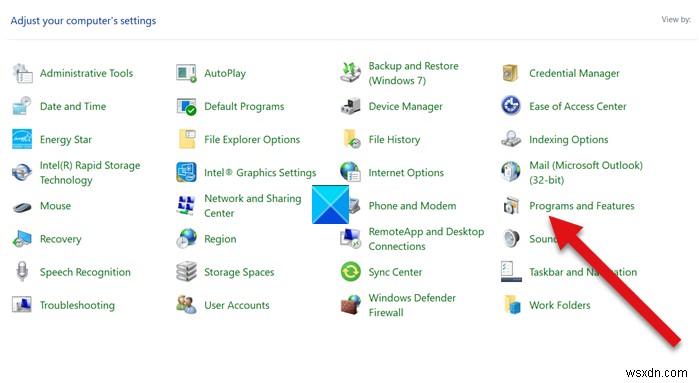
Task: Open the Device Manager icon
Action: click(351, 106)
